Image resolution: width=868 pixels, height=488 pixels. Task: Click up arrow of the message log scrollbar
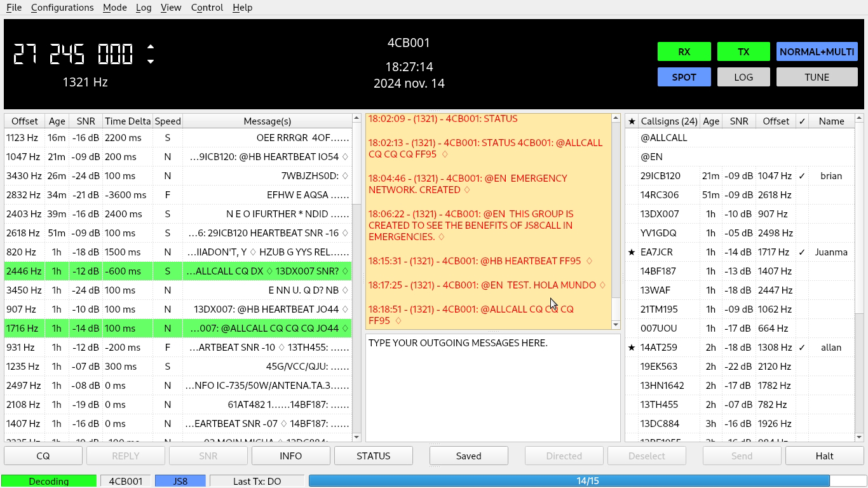coord(615,118)
